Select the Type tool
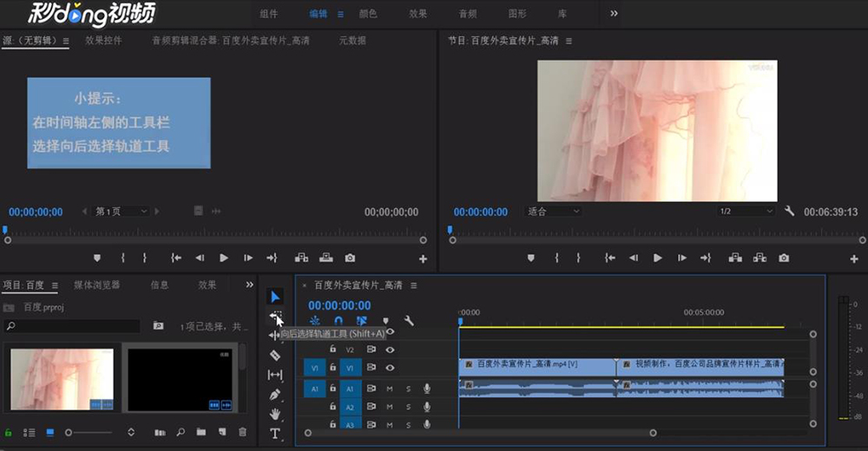 (274, 434)
